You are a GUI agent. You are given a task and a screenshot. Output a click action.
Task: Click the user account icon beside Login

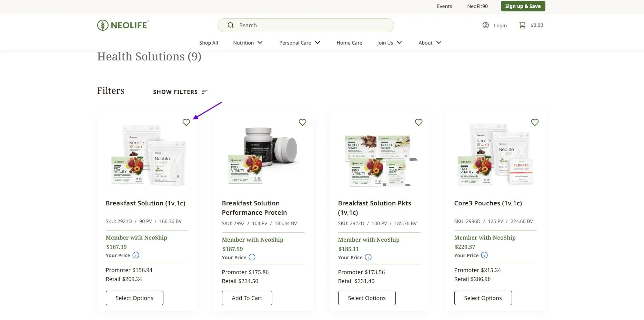tap(485, 25)
